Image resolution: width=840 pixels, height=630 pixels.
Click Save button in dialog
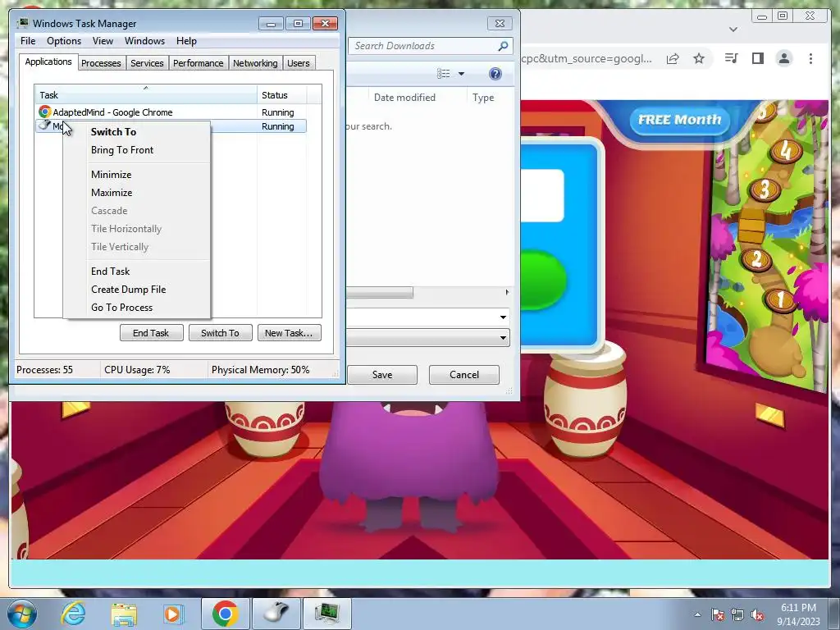tap(382, 374)
